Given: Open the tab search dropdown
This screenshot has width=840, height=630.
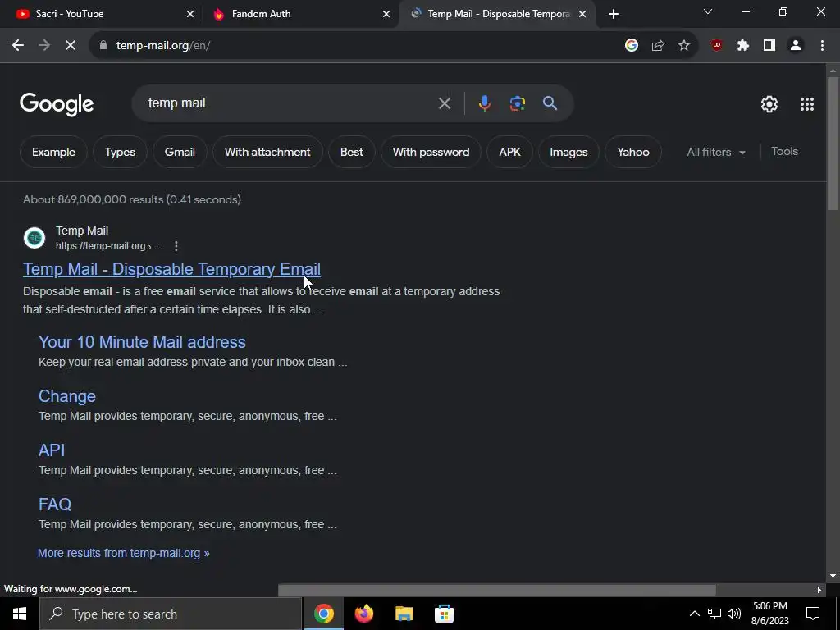Looking at the screenshot, I should point(708,11).
